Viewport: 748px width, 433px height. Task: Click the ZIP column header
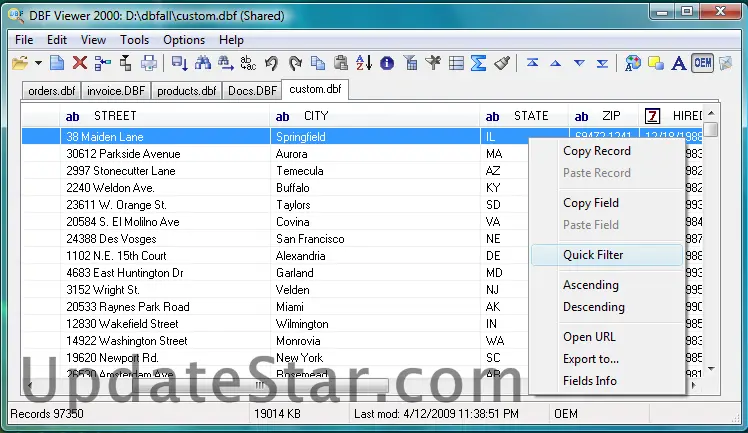603,116
